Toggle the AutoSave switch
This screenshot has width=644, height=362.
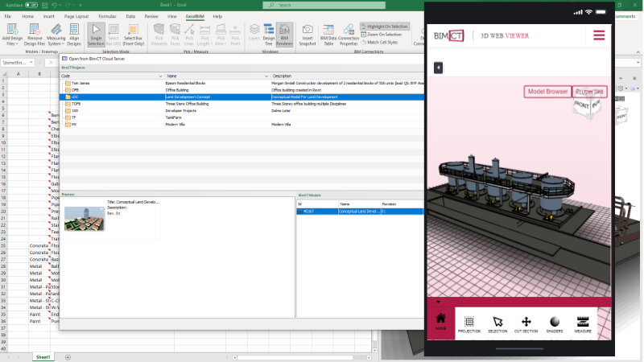[31, 6]
